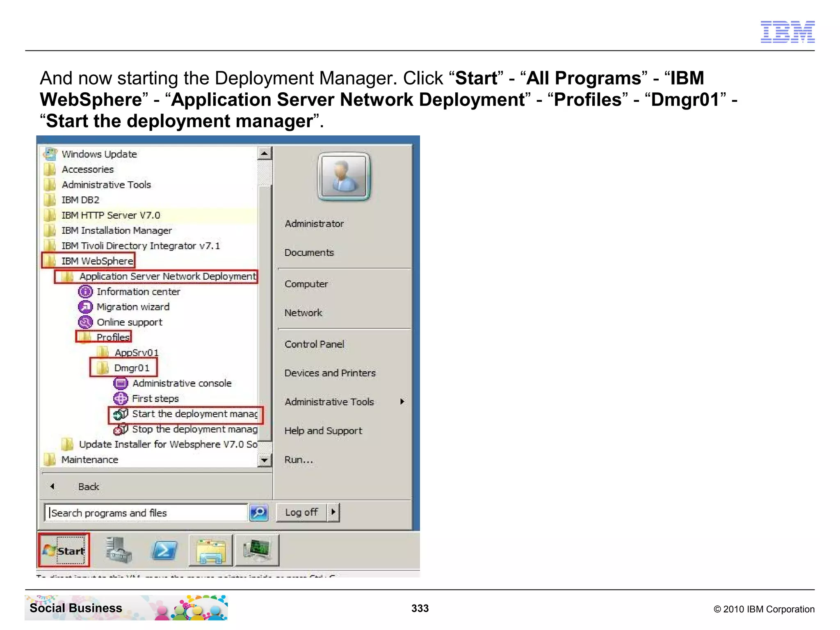This screenshot has height=630, width=840.
Task: Expand the IBM WebSphere folder
Action: click(88, 261)
